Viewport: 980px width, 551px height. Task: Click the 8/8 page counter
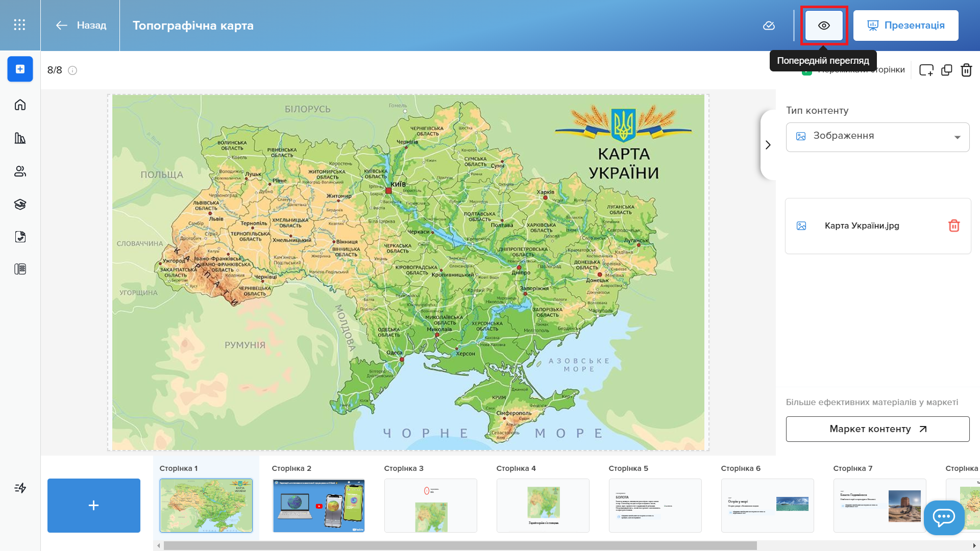tap(55, 70)
